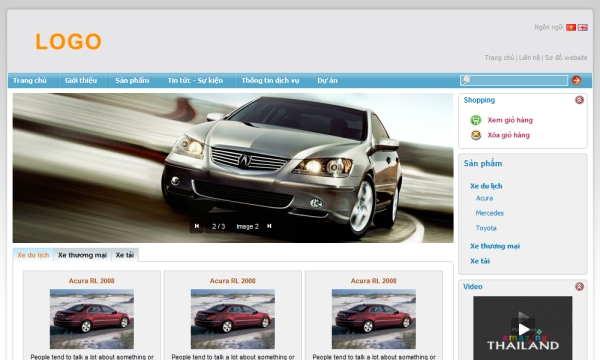Switch to the Xe tải tab
The height and width of the screenshot is (360, 600).
pyautogui.click(x=125, y=255)
